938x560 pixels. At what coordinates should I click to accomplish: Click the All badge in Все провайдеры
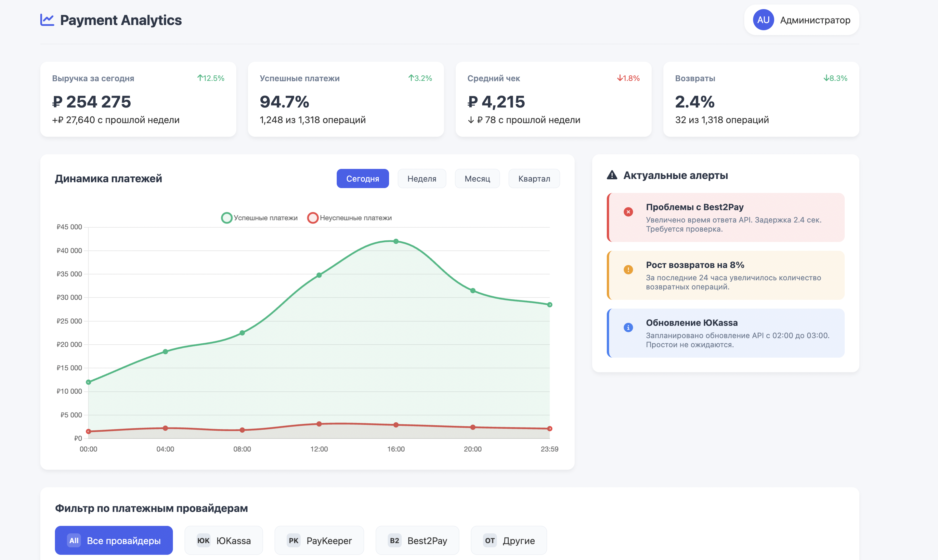click(x=74, y=541)
